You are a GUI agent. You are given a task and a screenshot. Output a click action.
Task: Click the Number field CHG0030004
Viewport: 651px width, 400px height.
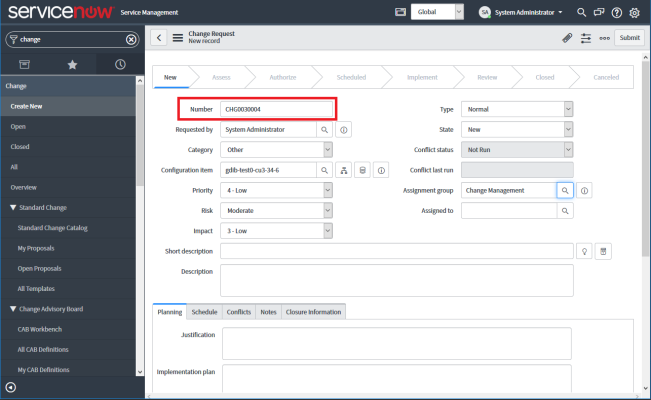(276, 109)
